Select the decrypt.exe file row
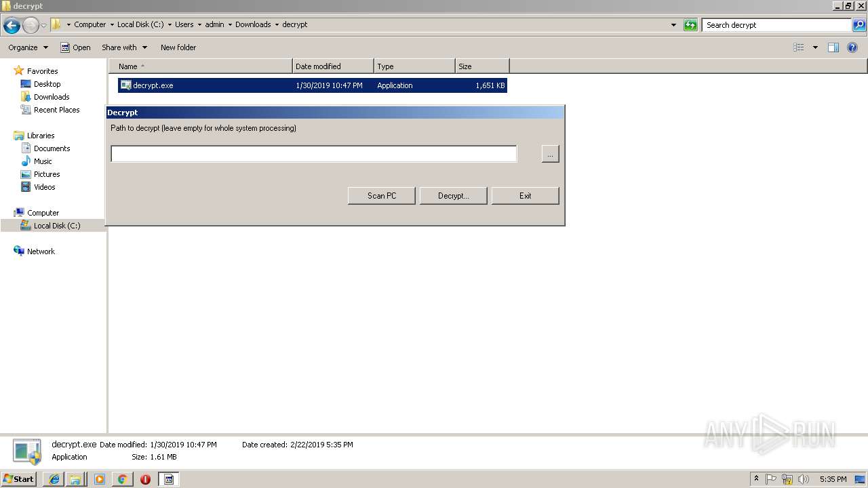This screenshot has width=868, height=488. pos(312,85)
